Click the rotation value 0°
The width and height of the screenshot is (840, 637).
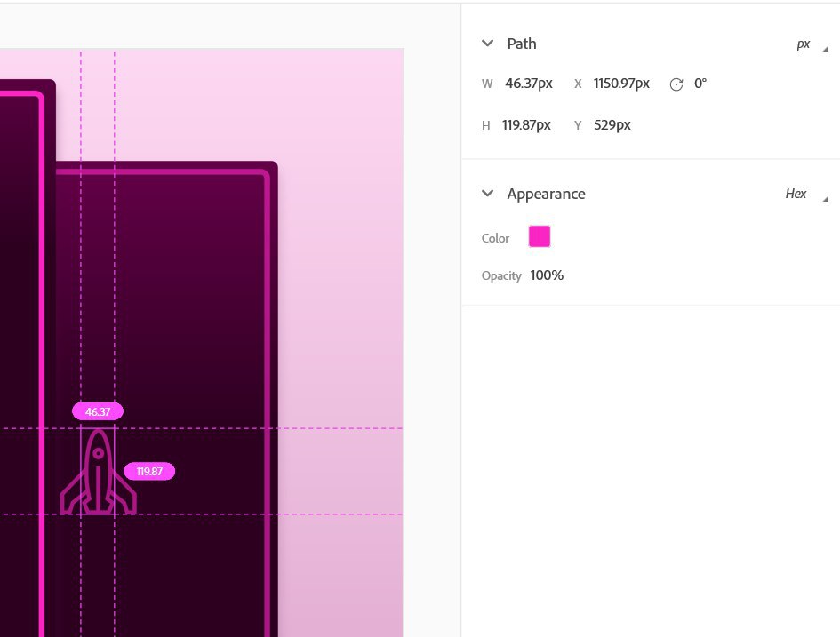point(700,84)
